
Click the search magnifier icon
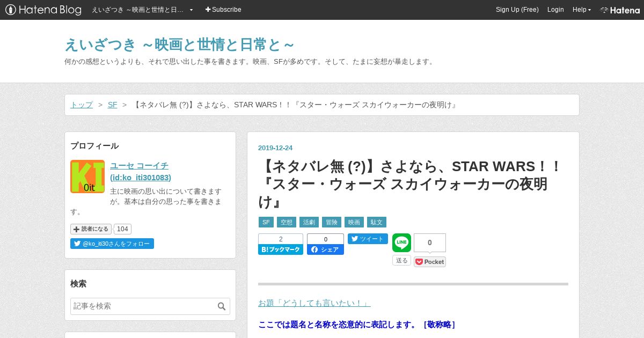click(222, 306)
